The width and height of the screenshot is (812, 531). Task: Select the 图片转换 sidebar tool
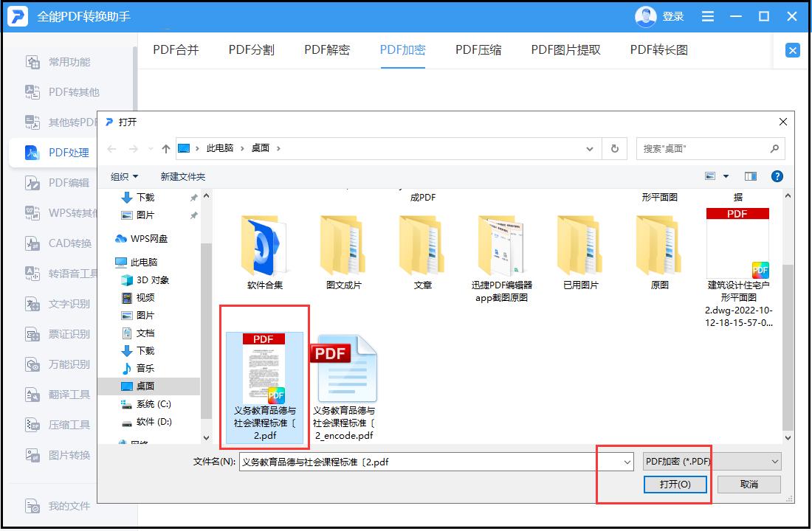55,455
